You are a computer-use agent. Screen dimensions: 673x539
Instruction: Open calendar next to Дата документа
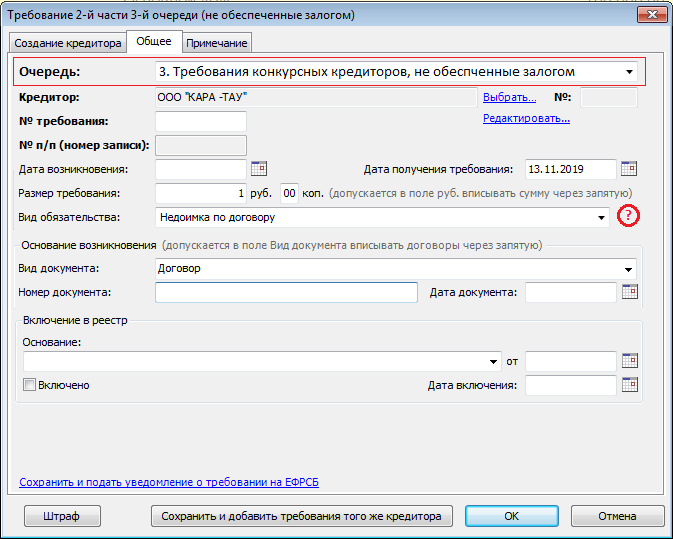click(629, 292)
